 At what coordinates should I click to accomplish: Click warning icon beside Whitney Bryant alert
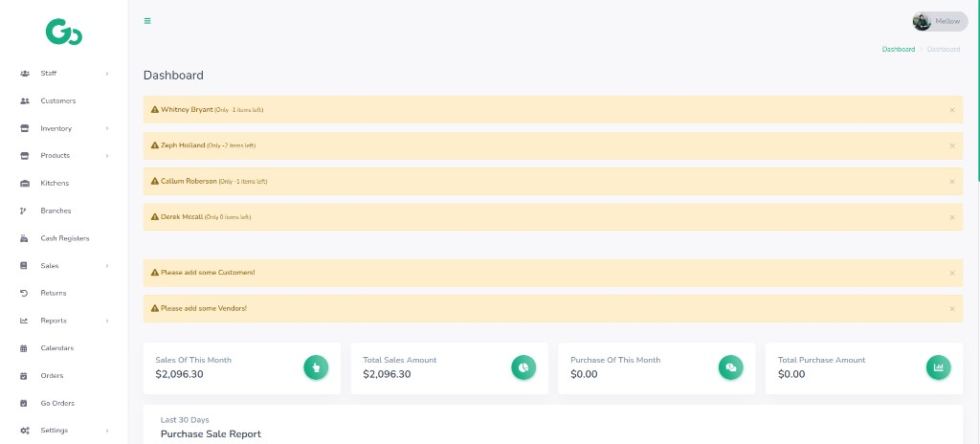coord(155,109)
